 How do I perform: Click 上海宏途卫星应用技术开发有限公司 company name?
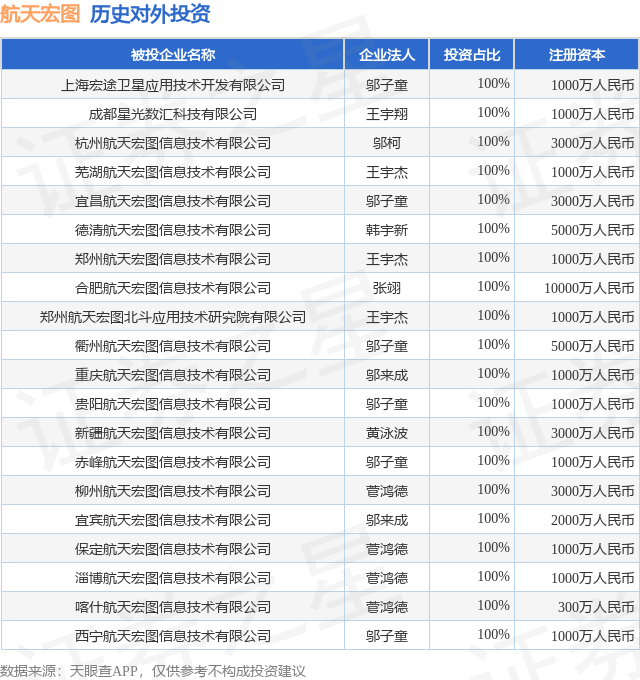coord(173,85)
